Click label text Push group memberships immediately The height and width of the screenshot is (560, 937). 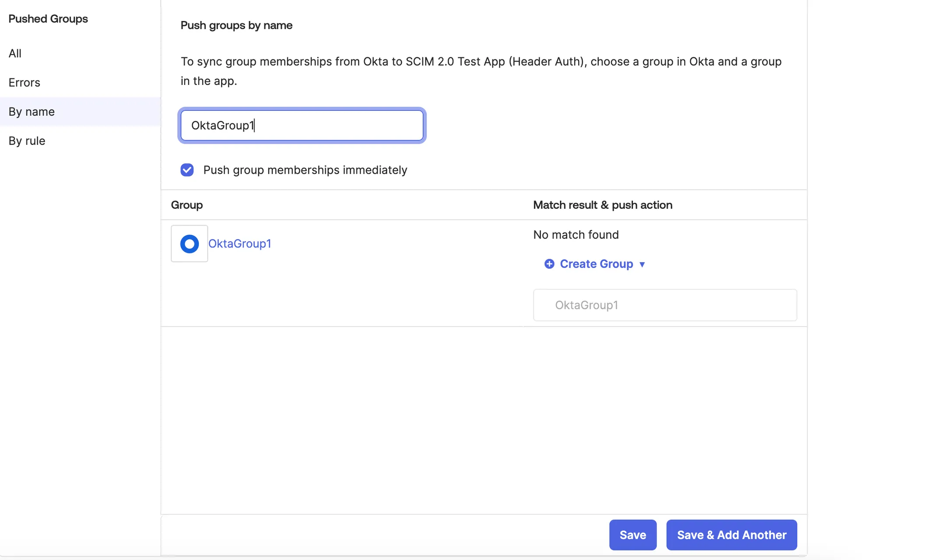tap(305, 170)
